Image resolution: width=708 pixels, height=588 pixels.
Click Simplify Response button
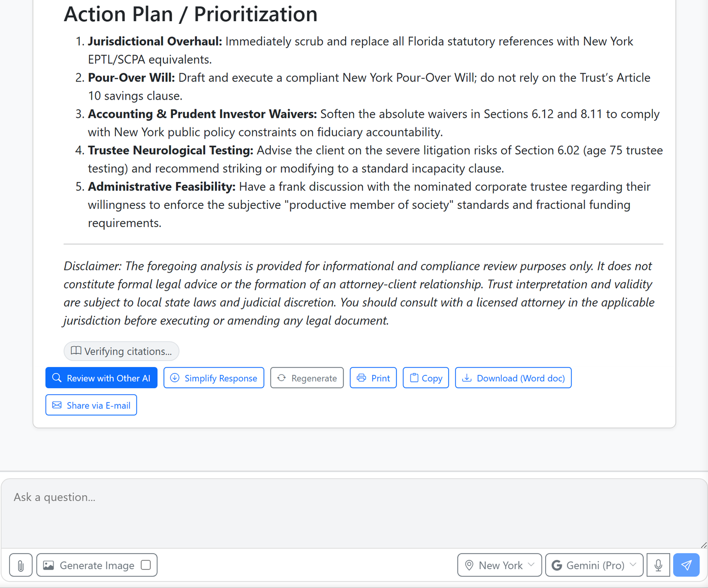pos(214,378)
